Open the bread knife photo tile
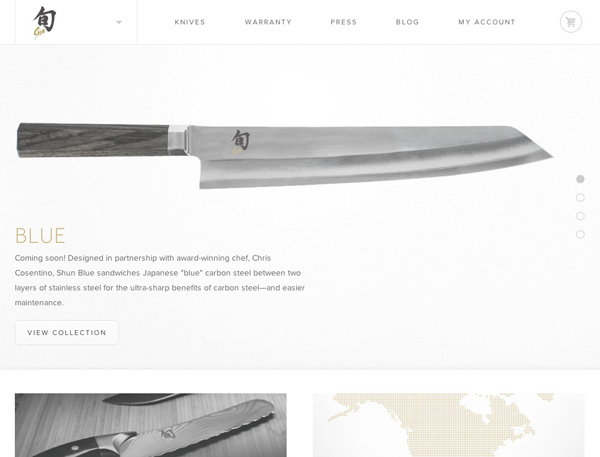600x457 pixels. [151, 425]
